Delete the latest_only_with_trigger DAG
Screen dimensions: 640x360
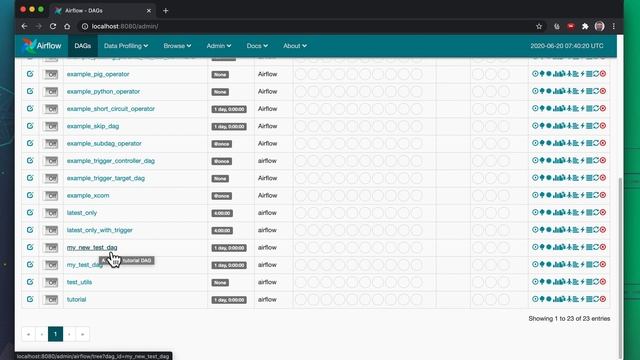pos(603,230)
